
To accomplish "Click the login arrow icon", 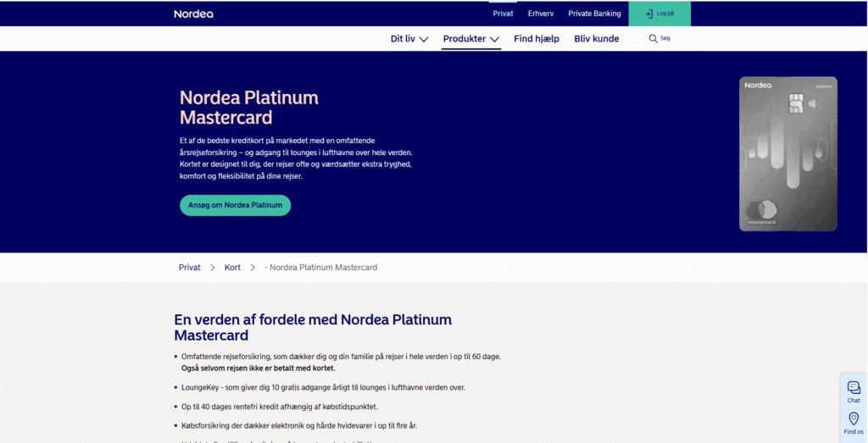I will point(648,14).
